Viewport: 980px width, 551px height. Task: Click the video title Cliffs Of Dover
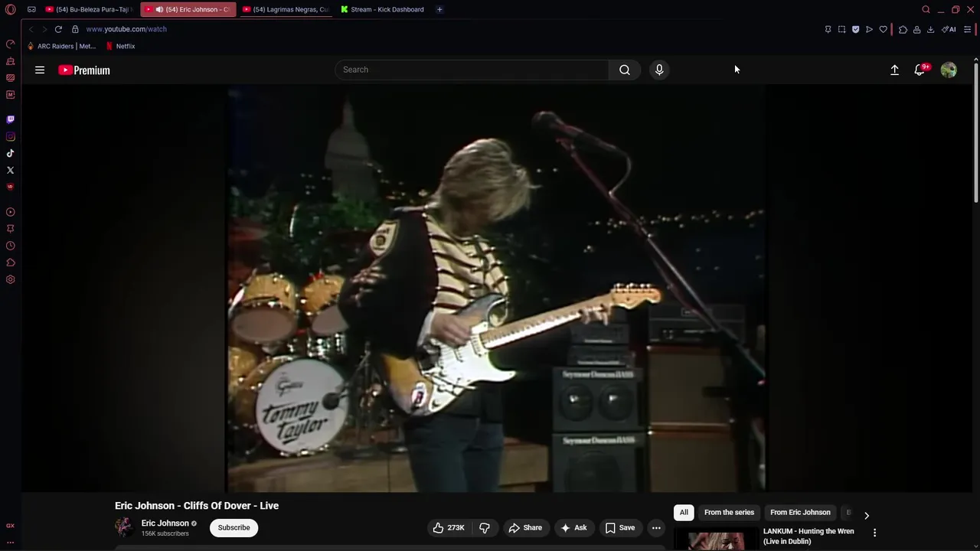(x=197, y=506)
